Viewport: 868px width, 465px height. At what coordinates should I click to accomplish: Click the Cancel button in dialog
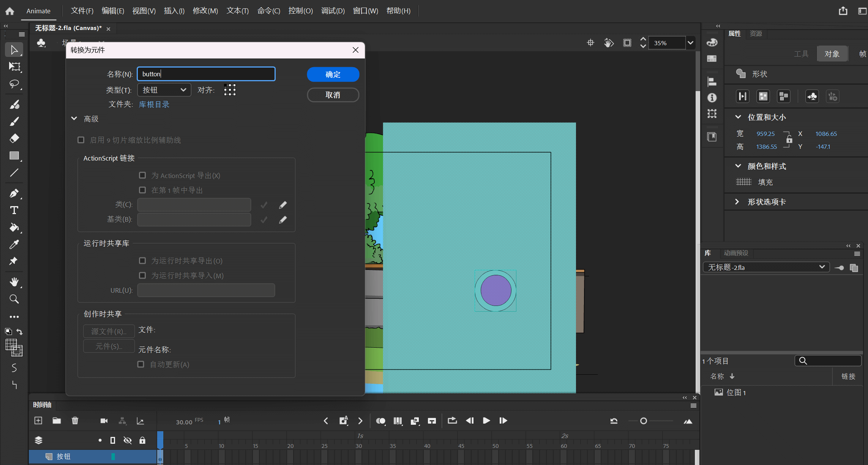coord(333,95)
